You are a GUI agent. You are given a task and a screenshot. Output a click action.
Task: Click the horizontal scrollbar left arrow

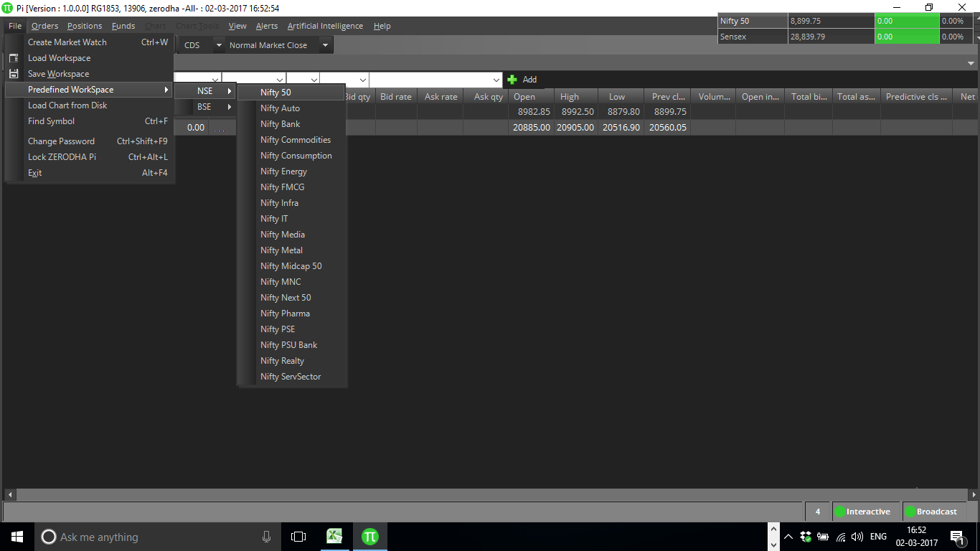[x=9, y=495]
